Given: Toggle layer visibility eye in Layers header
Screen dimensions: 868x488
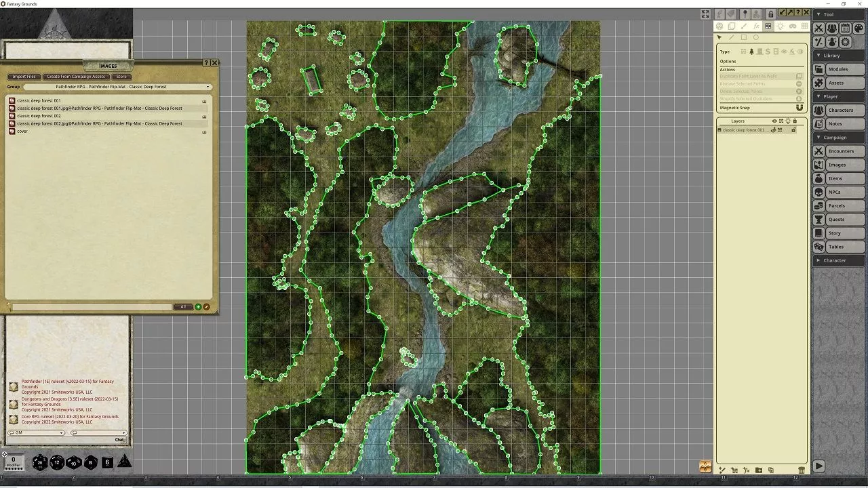Looking at the screenshot, I should click(774, 121).
